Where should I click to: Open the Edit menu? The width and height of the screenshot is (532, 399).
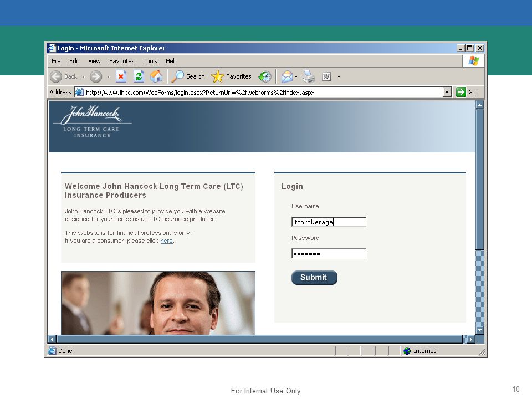pos(74,61)
